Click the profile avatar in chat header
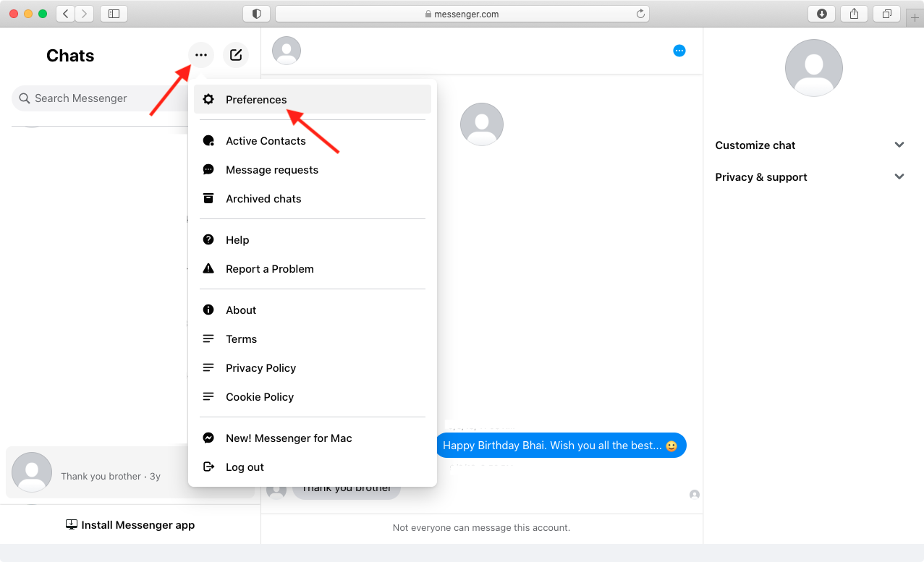 point(287,51)
